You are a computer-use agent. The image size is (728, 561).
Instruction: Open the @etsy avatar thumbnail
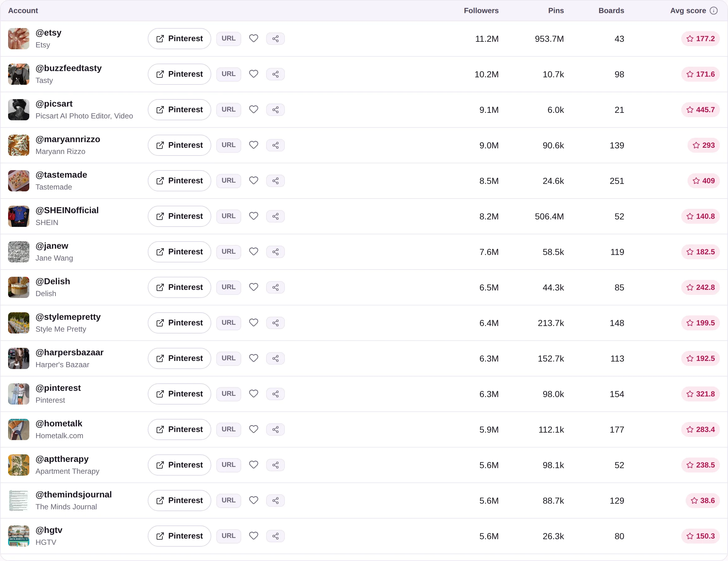[x=19, y=39]
